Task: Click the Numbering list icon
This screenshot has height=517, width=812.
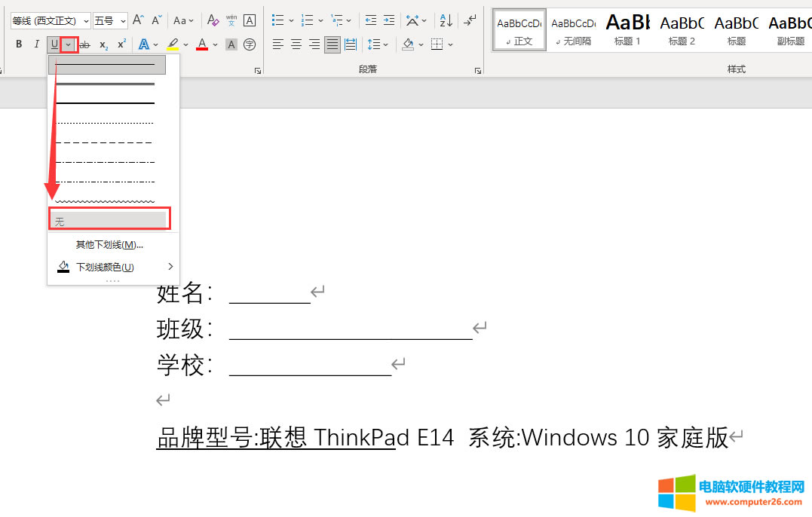Action: click(308, 20)
